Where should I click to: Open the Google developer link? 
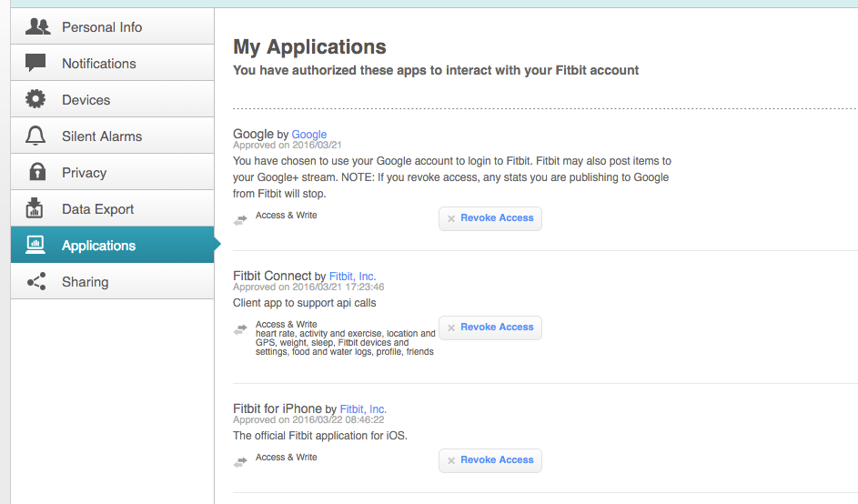(x=309, y=134)
